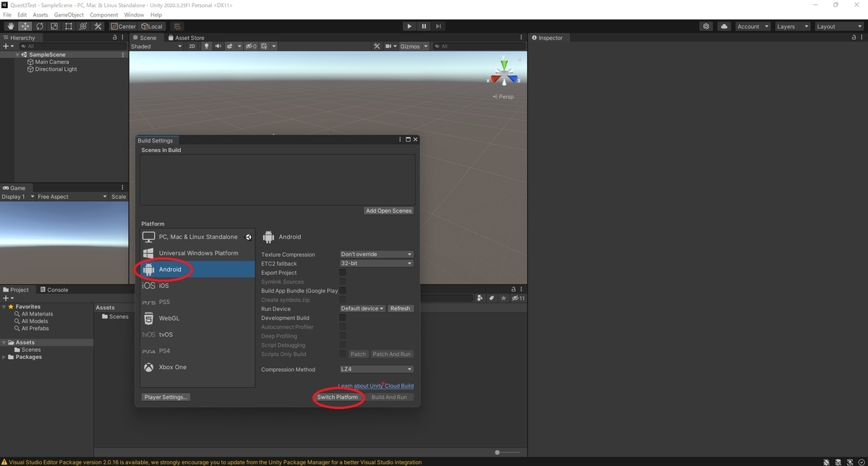Toggle Center pivot mode button
Image resolution: width=868 pixels, height=466 pixels.
pyautogui.click(x=123, y=26)
